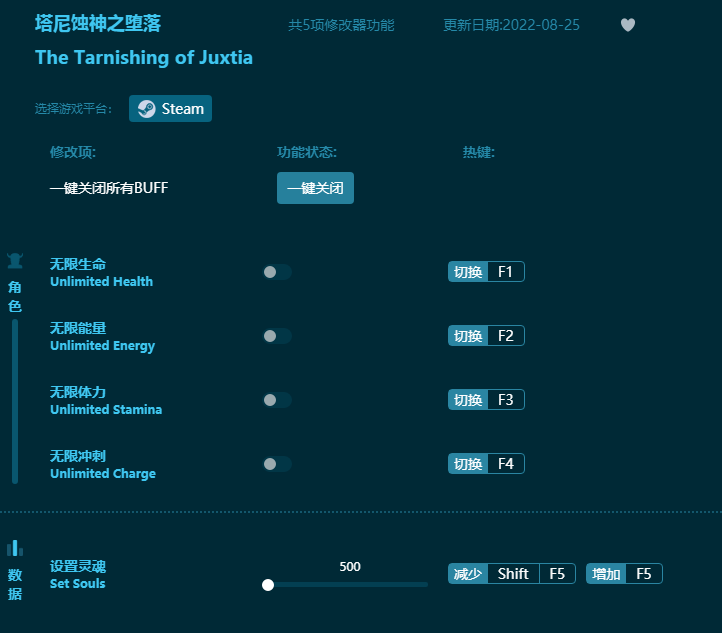The image size is (722, 633).
Task: Click the 热键 column header
Action: pyautogui.click(x=478, y=152)
